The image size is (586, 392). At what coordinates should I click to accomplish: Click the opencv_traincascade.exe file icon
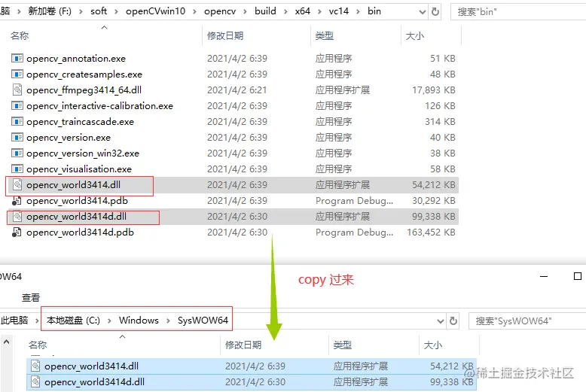pos(17,121)
